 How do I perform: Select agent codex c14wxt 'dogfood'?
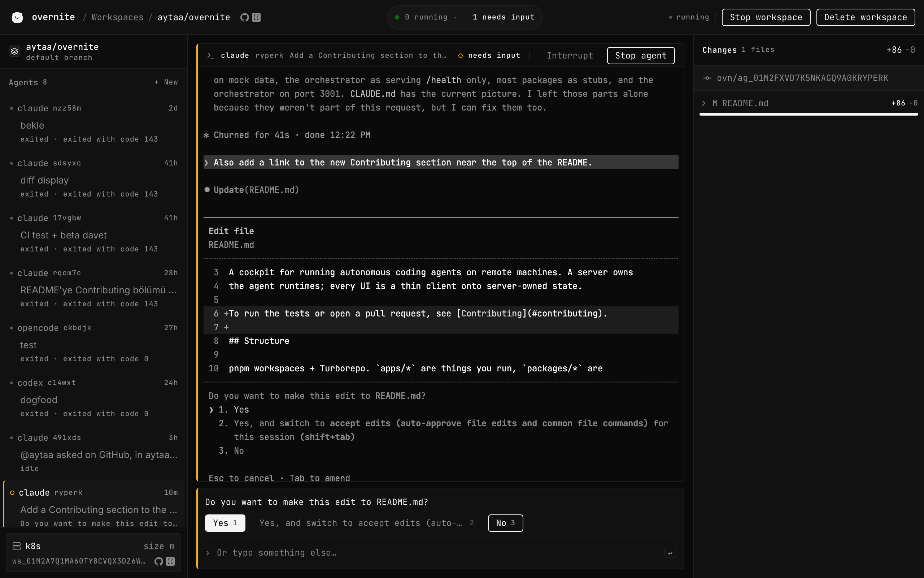[x=93, y=398]
